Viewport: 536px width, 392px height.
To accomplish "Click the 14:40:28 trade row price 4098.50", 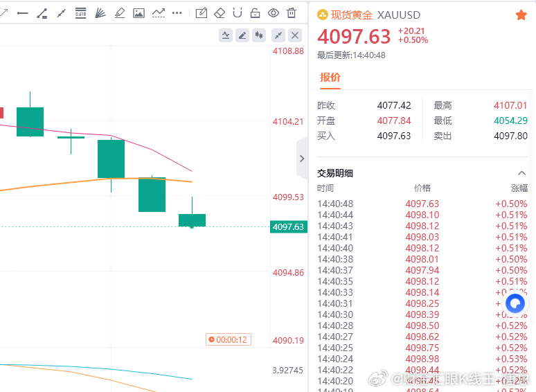I will click(422, 326).
